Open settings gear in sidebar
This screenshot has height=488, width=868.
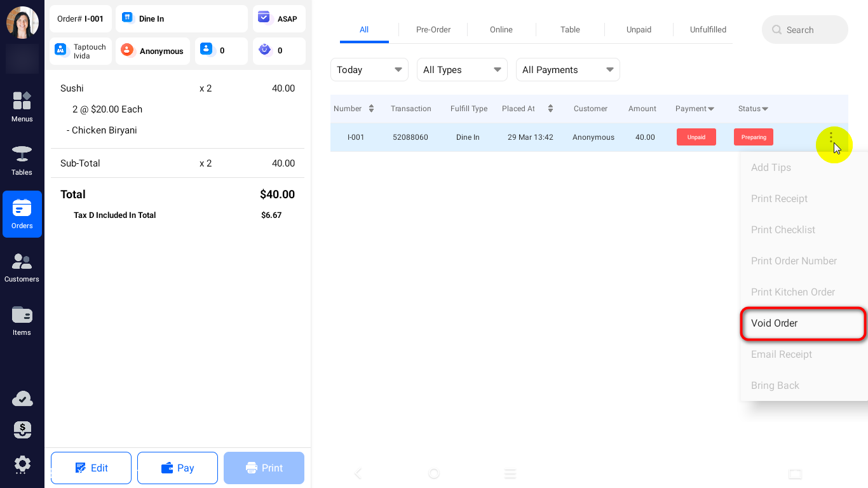(22, 464)
